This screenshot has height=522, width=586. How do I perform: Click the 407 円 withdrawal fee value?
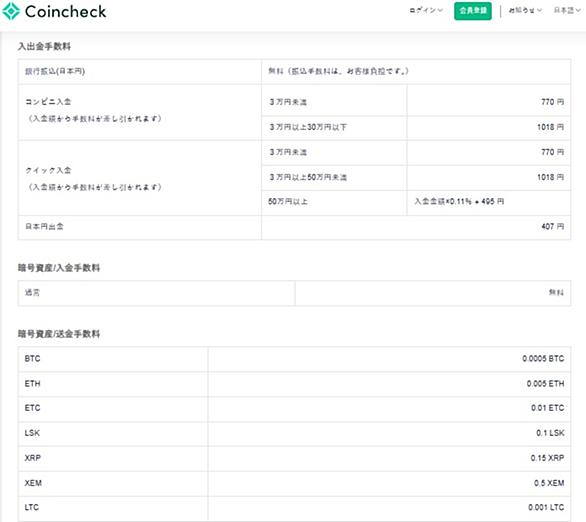coord(553,226)
